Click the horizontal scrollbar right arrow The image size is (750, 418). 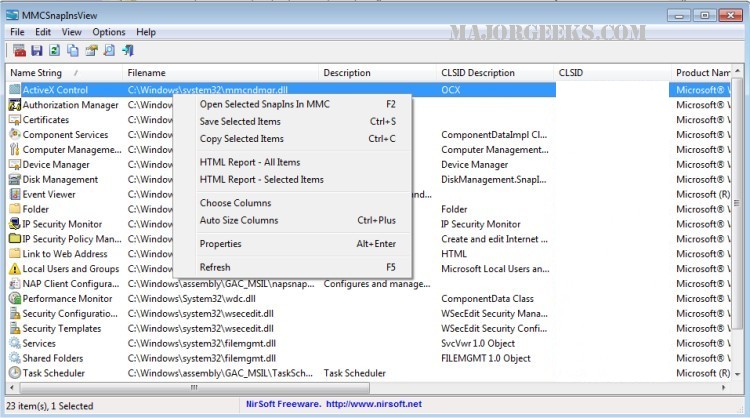[723, 387]
